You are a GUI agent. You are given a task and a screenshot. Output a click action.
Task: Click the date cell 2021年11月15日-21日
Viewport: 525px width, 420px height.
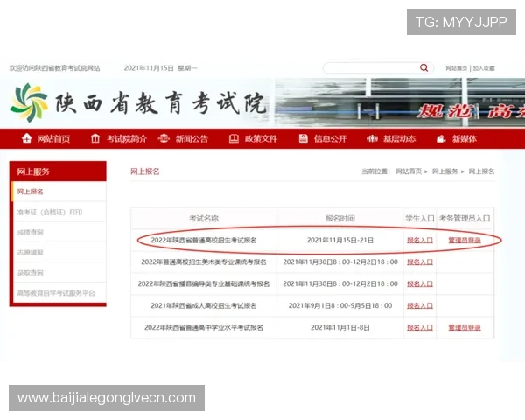coord(340,240)
